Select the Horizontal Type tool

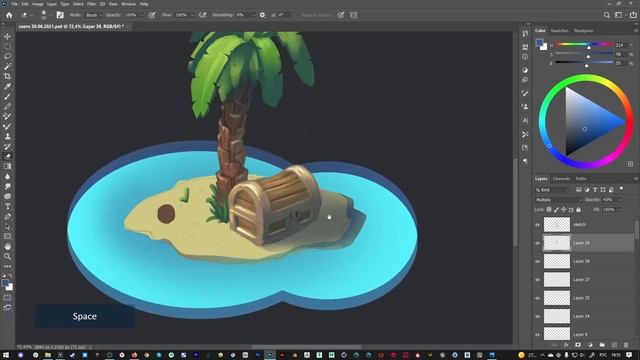point(7,207)
